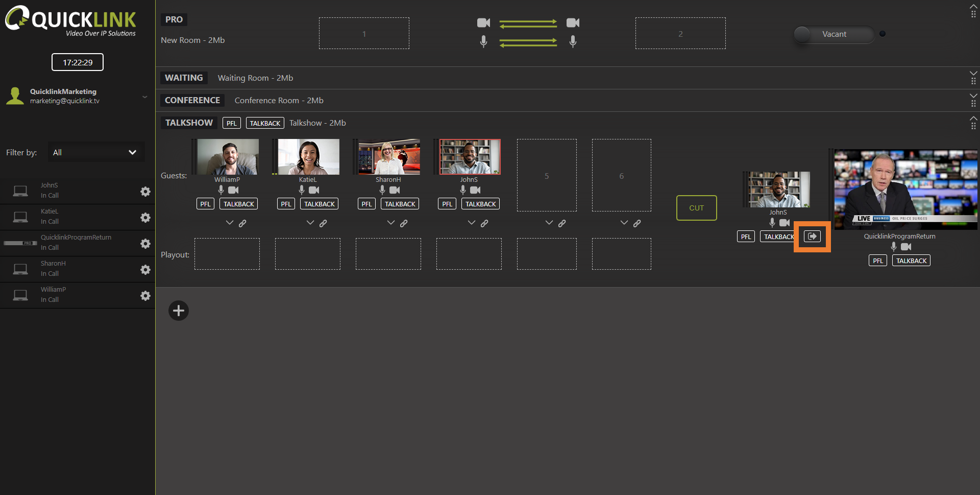Click the exit icon under JohnS preview

pyautogui.click(x=812, y=237)
